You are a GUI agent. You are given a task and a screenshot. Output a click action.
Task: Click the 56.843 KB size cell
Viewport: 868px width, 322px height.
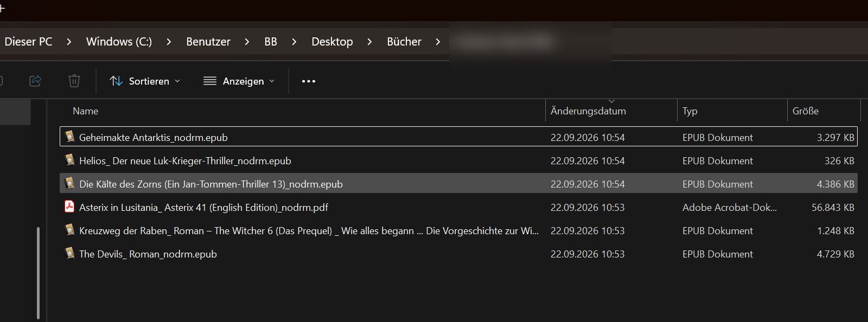pos(833,208)
